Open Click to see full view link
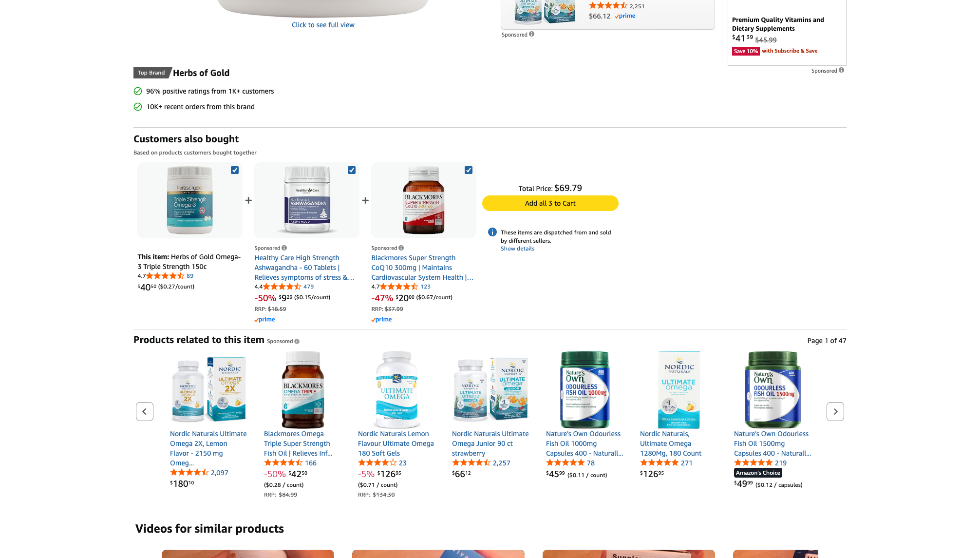 tap(323, 25)
